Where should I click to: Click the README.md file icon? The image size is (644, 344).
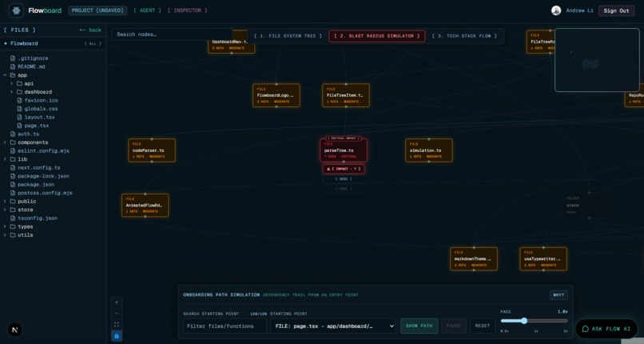[13, 66]
